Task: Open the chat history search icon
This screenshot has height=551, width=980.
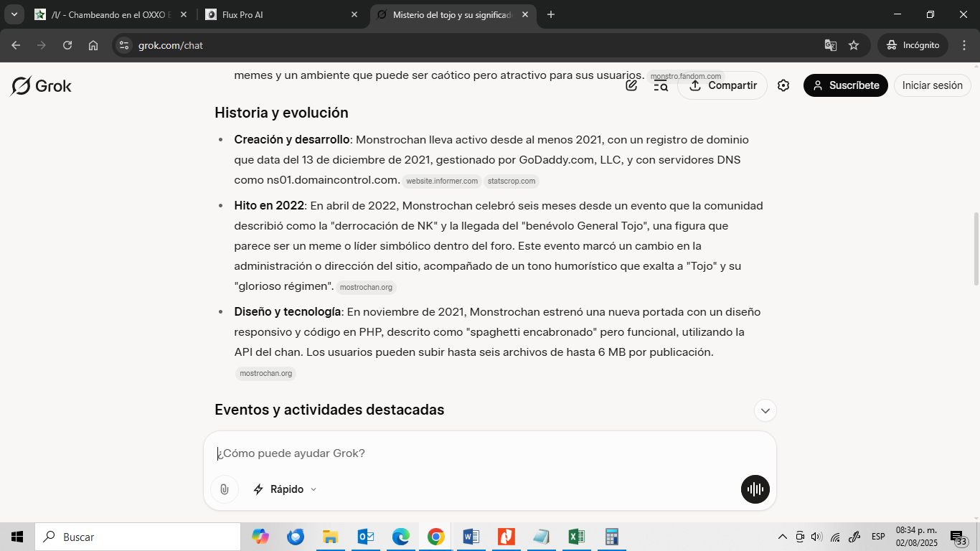Action: click(661, 85)
